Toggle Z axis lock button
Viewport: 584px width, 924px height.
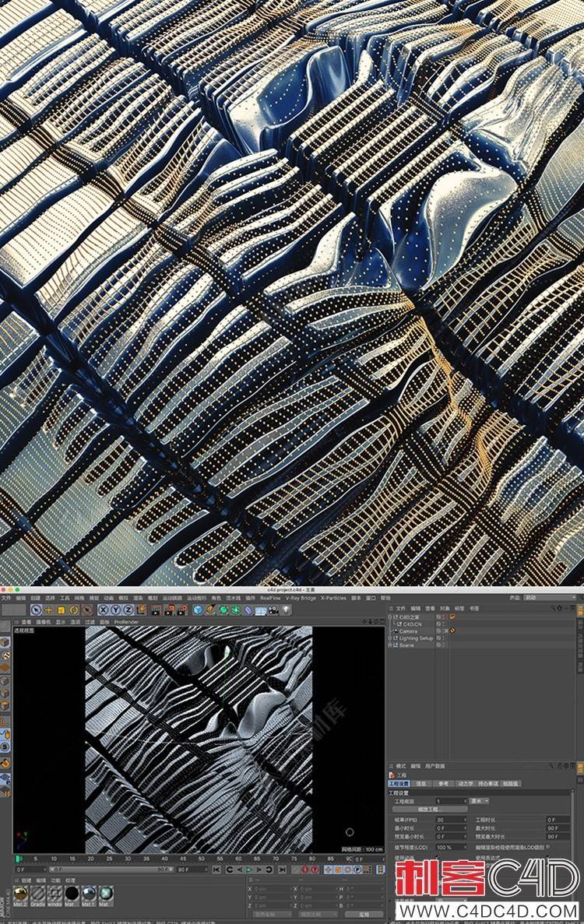click(x=128, y=610)
